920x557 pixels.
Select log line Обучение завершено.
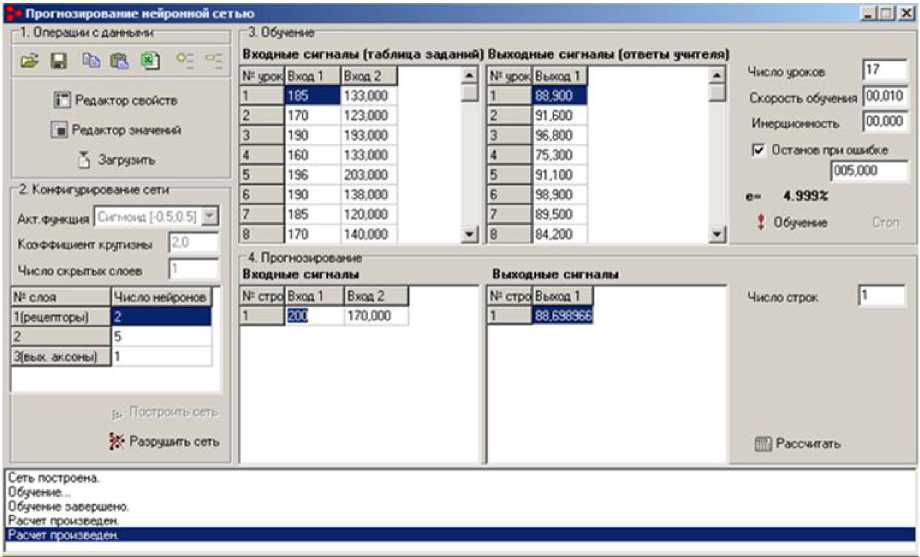tap(67, 506)
